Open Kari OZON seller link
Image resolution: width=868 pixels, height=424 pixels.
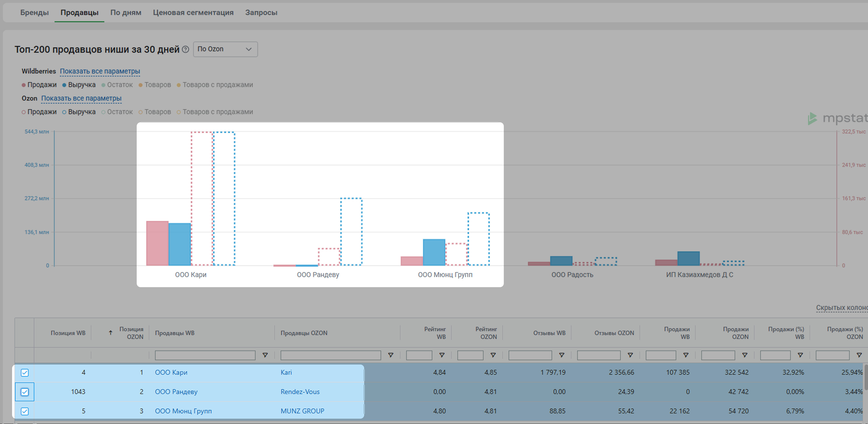point(286,373)
